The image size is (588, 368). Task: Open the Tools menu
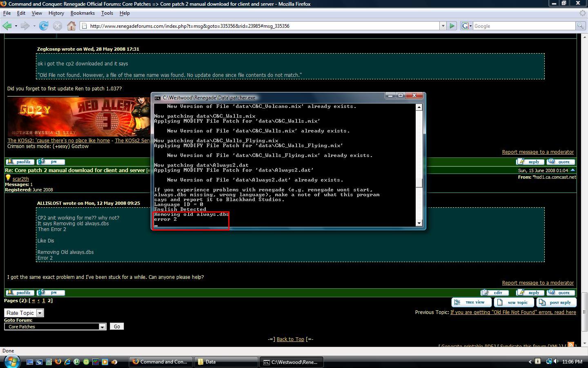(x=107, y=13)
